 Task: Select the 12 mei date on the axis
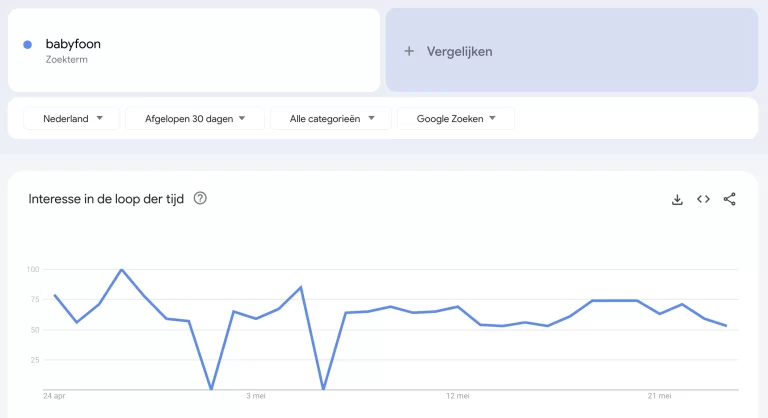457,396
